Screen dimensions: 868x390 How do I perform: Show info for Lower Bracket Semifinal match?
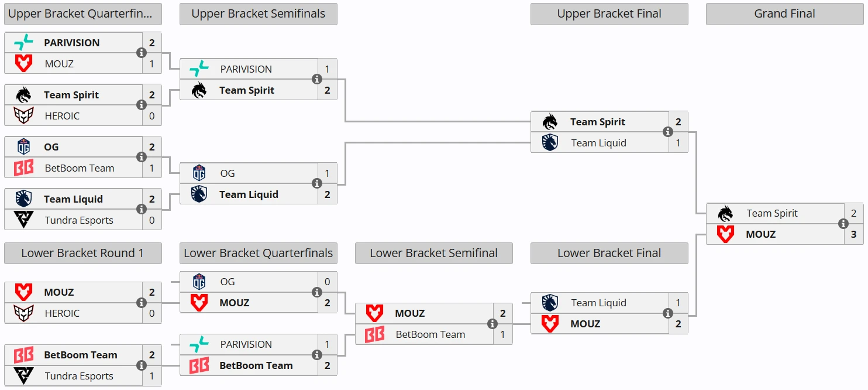[492, 324]
